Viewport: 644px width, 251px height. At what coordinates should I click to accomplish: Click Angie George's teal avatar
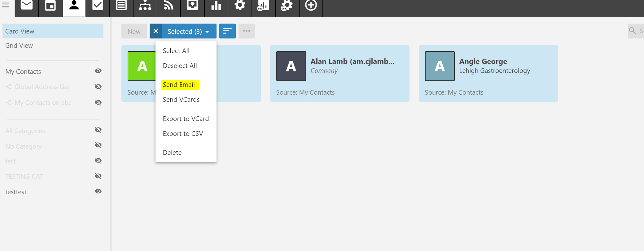pyautogui.click(x=440, y=66)
